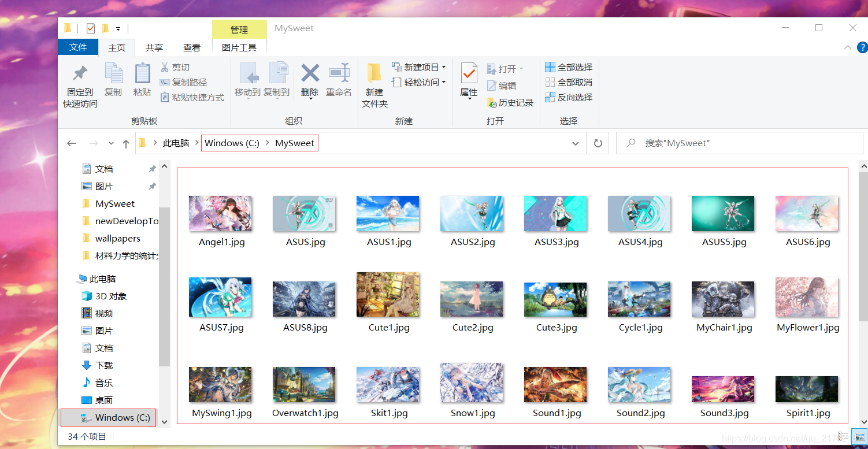Open History (历史记录)

coord(510,102)
